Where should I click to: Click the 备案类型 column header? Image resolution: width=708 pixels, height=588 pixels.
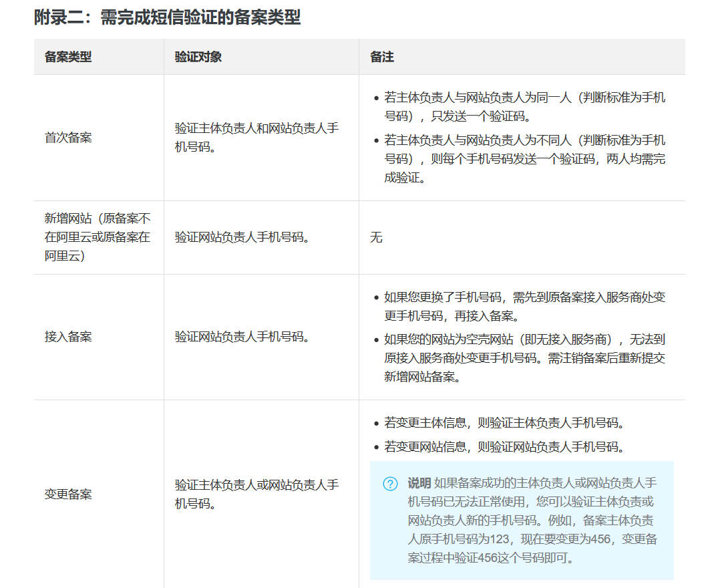pyautogui.click(x=68, y=57)
